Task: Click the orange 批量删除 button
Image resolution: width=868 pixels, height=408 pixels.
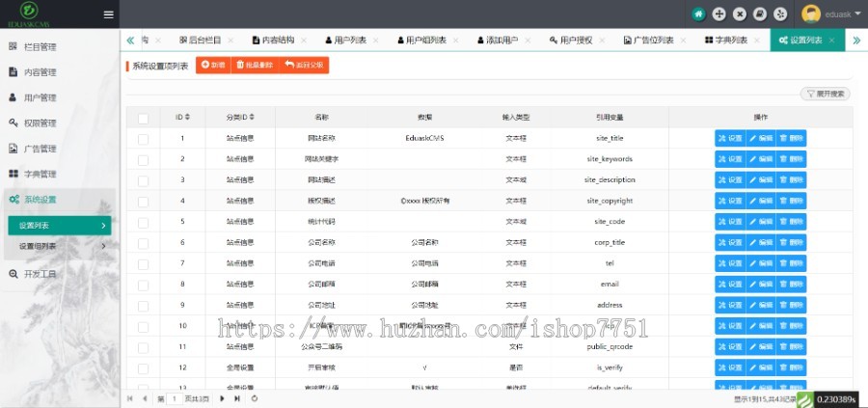Action: [x=255, y=66]
